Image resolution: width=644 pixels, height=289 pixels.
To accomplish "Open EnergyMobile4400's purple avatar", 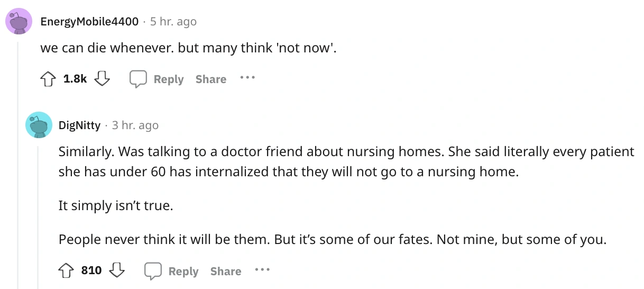I will click(19, 22).
